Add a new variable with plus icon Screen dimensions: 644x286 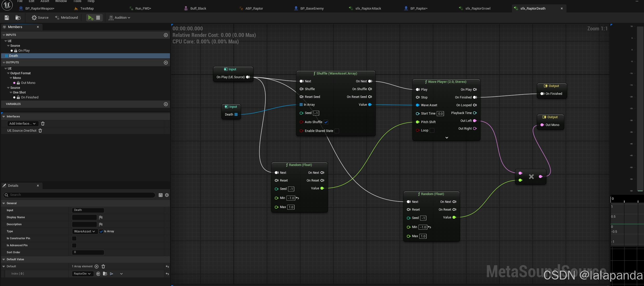[166, 104]
